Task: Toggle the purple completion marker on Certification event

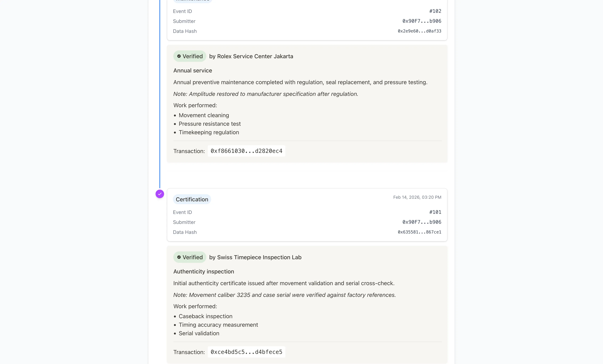Action: (160, 194)
